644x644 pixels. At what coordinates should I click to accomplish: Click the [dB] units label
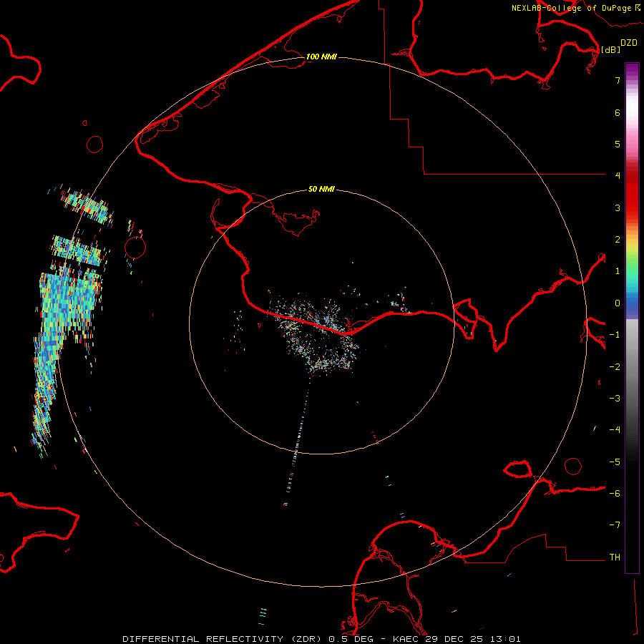pos(610,49)
